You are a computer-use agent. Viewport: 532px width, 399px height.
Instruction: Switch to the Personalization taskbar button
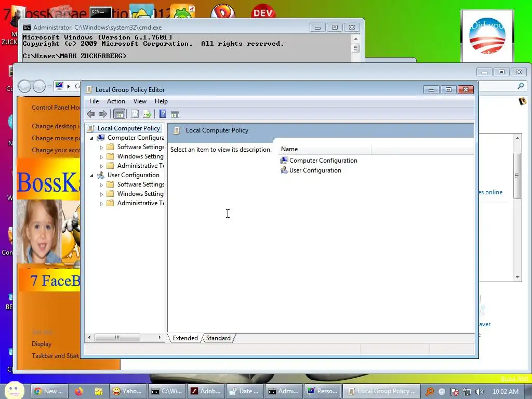coord(322,391)
